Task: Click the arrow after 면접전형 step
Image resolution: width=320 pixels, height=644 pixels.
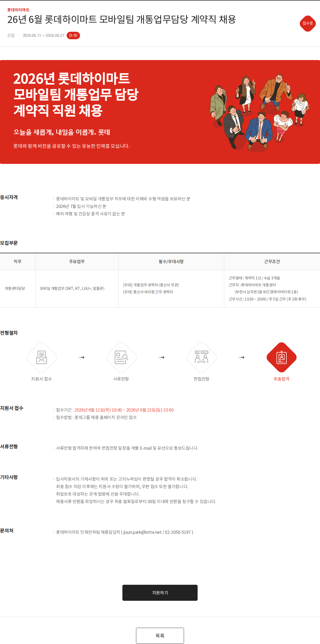Action: pos(242,357)
